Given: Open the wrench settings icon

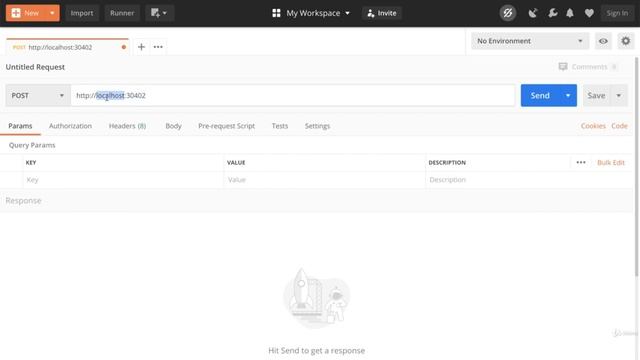Looking at the screenshot, I should click(x=553, y=13).
